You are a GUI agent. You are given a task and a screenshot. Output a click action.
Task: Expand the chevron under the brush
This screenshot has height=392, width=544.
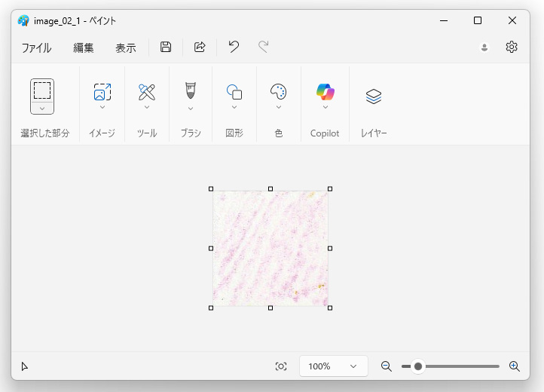pos(191,109)
